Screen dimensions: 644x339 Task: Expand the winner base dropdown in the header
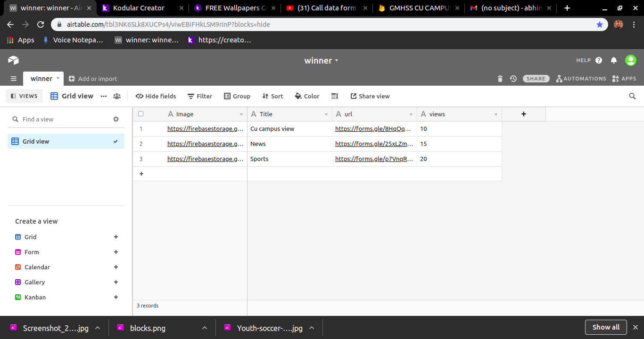[337, 60]
